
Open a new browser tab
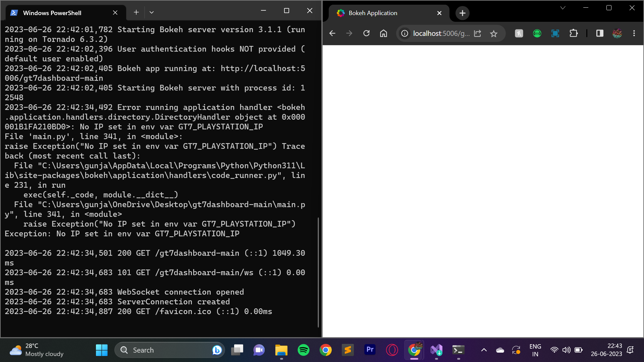462,13
